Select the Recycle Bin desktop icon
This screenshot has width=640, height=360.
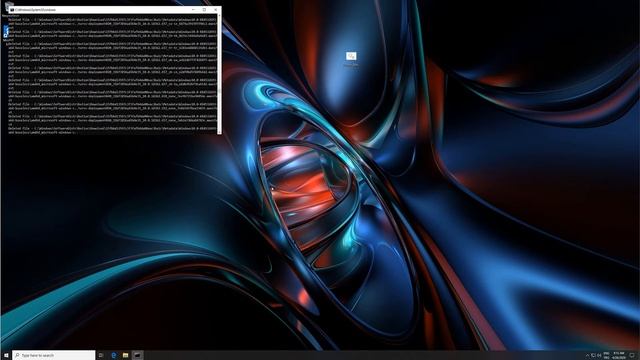pyautogui.click(x=8, y=9)
